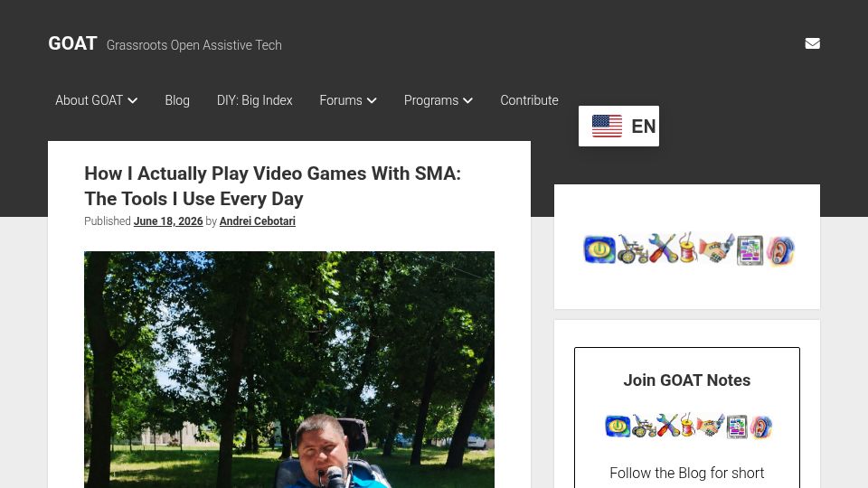Screen dimensions: 868x488
Task: Click the icon strip under Join GOAT Notes
Action: (x=687, y=426)
